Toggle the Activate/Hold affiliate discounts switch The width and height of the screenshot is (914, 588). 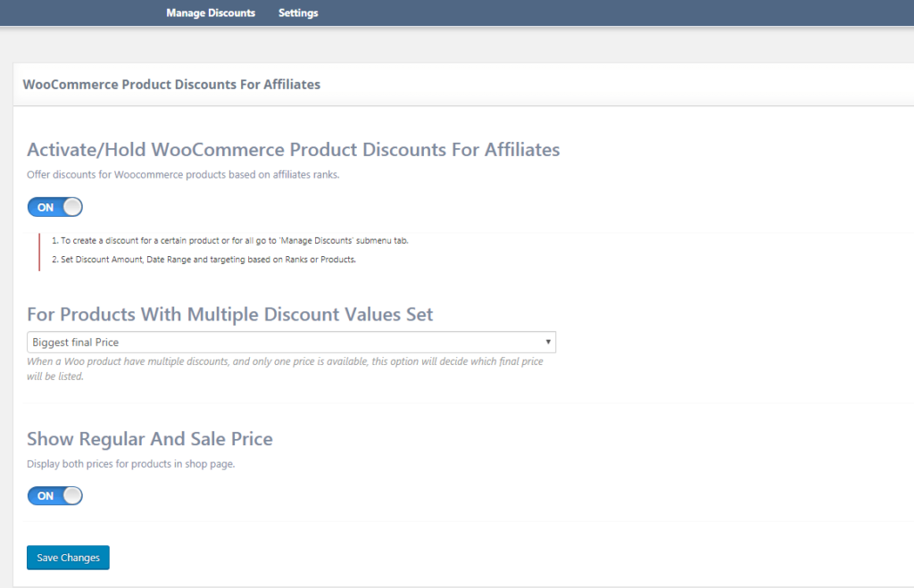[x=54, y=207]
